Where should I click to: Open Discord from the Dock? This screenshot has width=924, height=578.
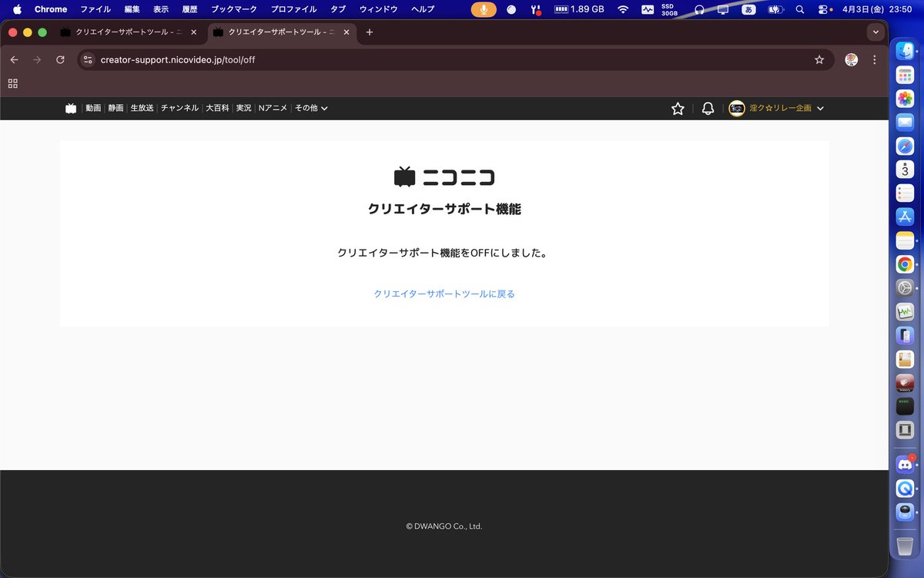[x=905, y=464]
